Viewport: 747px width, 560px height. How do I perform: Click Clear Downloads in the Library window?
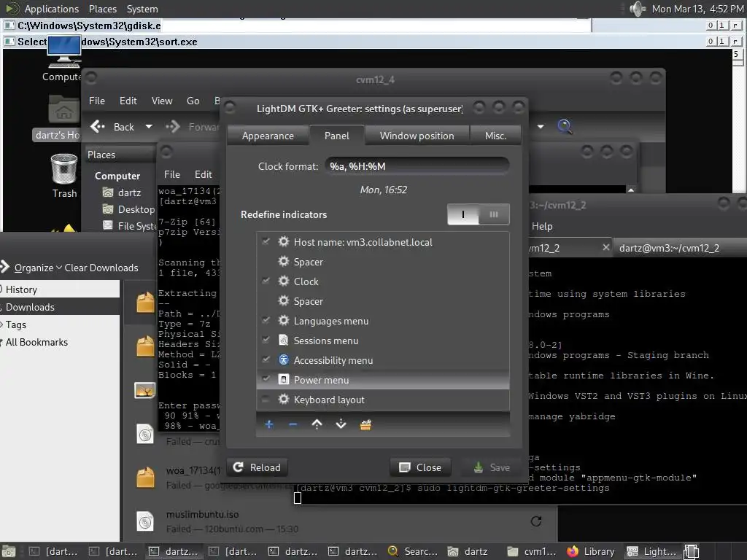101,268
